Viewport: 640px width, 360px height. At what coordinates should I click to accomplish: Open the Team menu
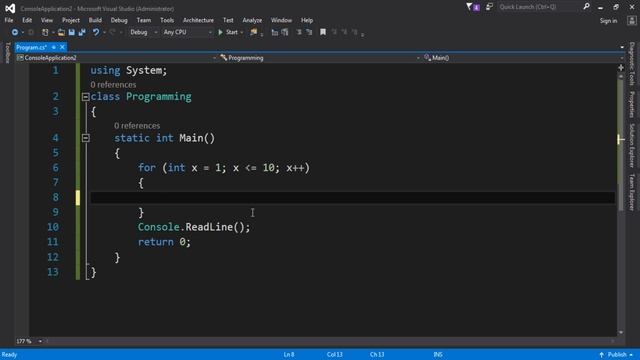click(x=144, y=20)
